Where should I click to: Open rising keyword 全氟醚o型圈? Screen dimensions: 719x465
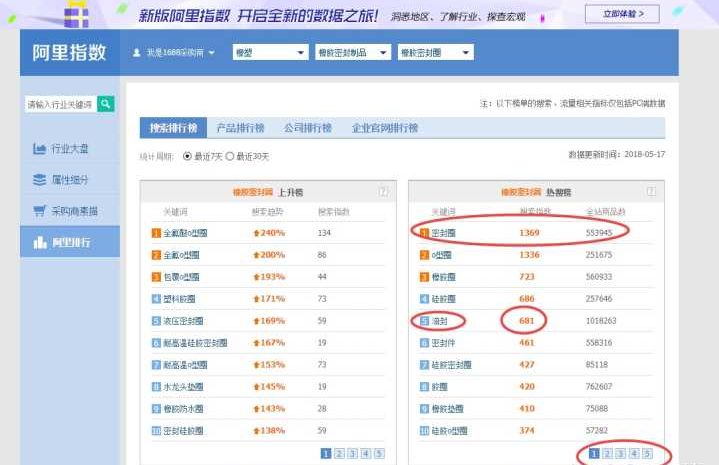[185, 233]
